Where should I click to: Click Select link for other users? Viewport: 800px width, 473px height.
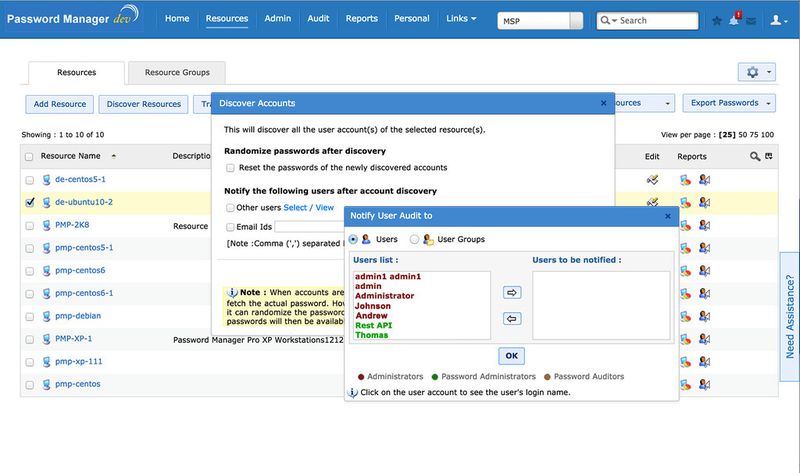click(295, 208)
